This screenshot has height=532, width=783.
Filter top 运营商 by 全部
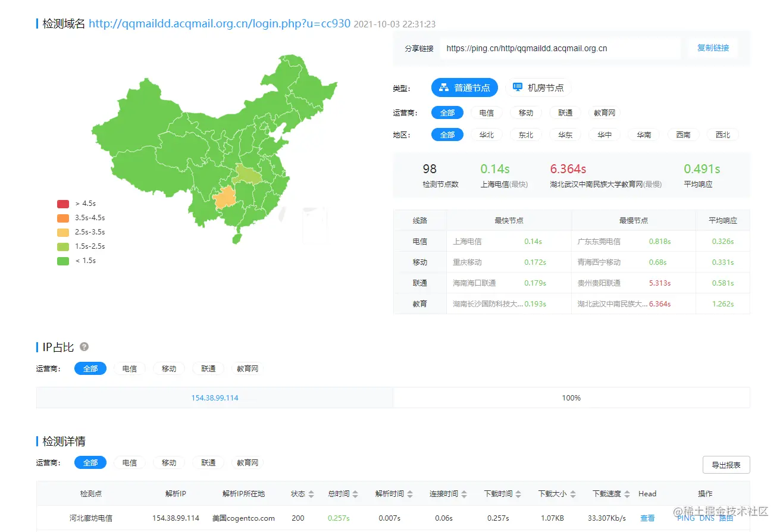point(447,112)
